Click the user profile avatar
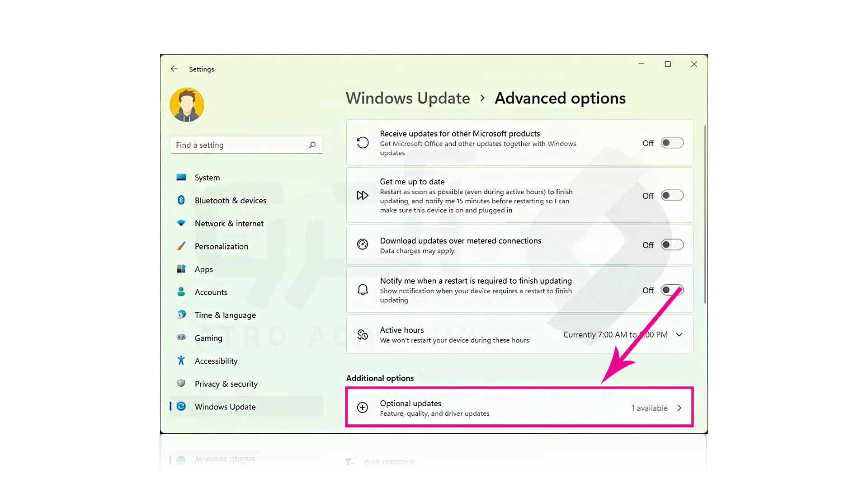The image size is (868, 488). (x=187, y=105)
